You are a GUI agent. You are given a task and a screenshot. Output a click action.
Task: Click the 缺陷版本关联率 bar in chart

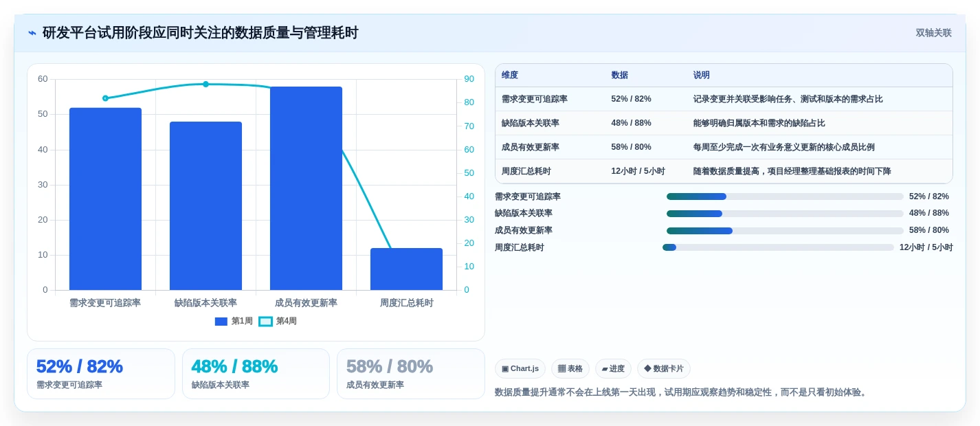click(205, 206)
